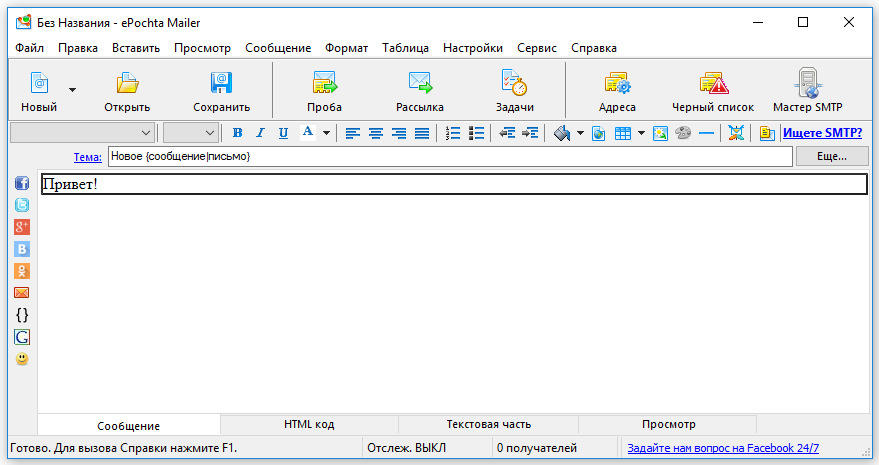
Task: Click the paint bucket fill color icon
Action: [x=562, y=133]
